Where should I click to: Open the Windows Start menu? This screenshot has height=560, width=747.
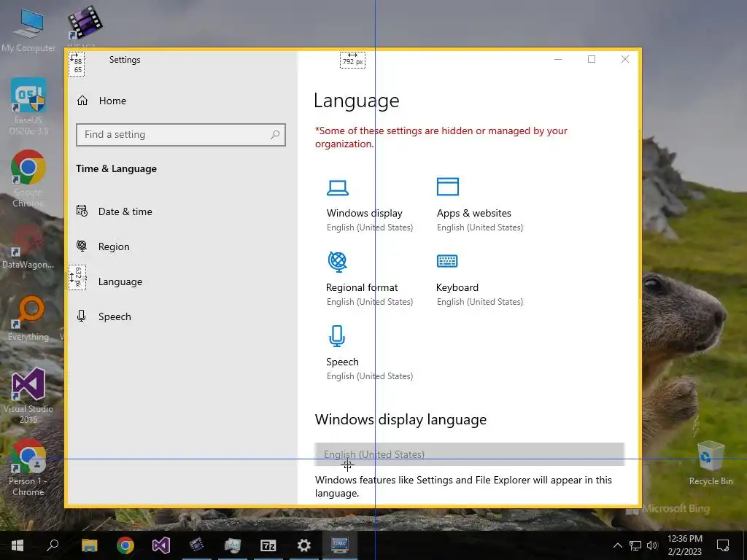click(x=18, y=545)
